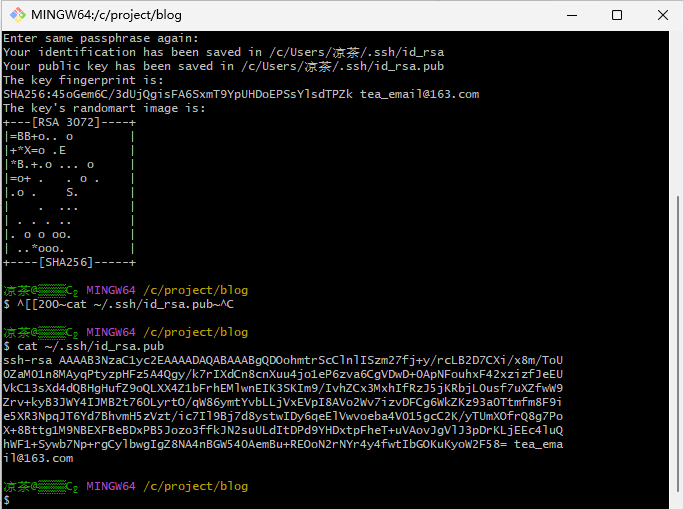The height and width of the screenshot is (509, 683).
Task: Click line 'The key fingerprint is:'
Action: 83,80
